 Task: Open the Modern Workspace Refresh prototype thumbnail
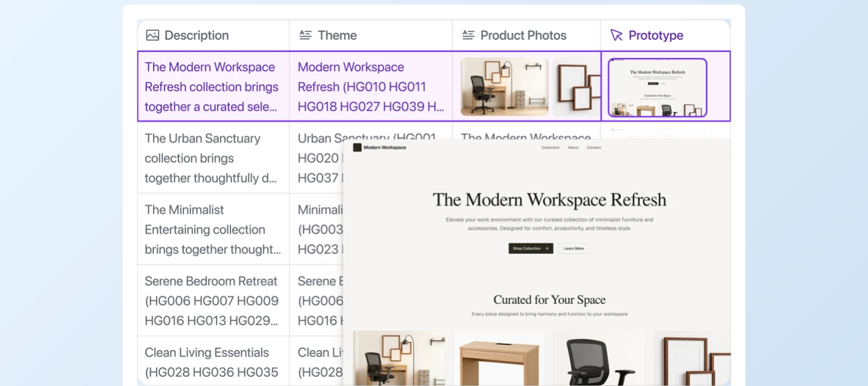(x=657, y=87)
